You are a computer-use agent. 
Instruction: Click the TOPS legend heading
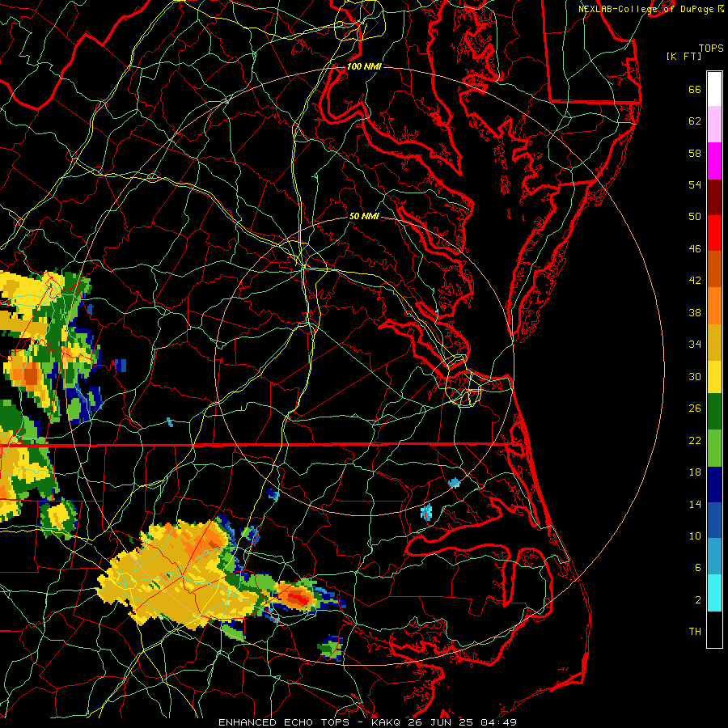711,48
